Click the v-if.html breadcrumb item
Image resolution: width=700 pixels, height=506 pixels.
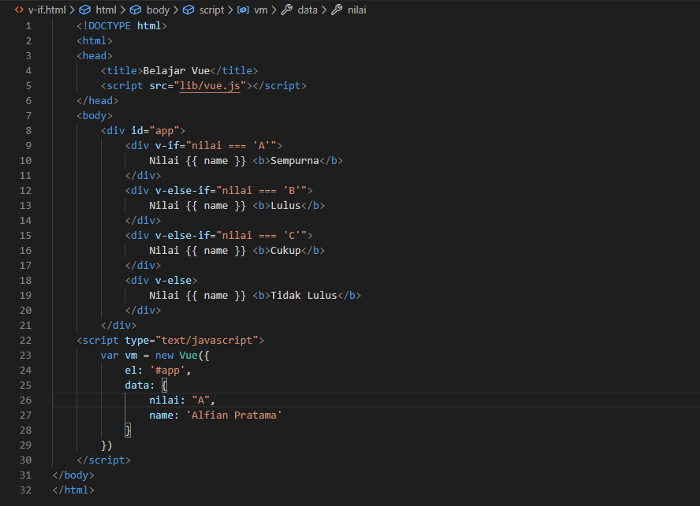pyautogui.click(x=47, y=10)
